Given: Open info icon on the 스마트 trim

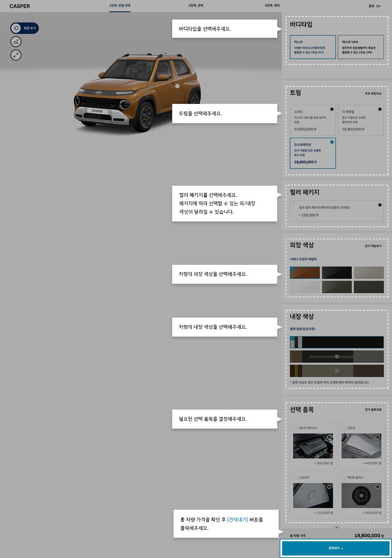Looking at the screenshot, I should (332, 109).
